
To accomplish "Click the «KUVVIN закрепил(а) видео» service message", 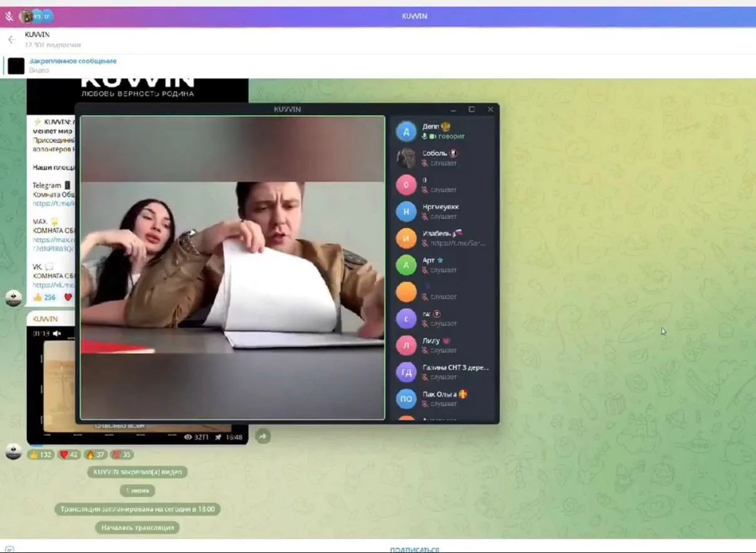I will (x=137, y=472).
